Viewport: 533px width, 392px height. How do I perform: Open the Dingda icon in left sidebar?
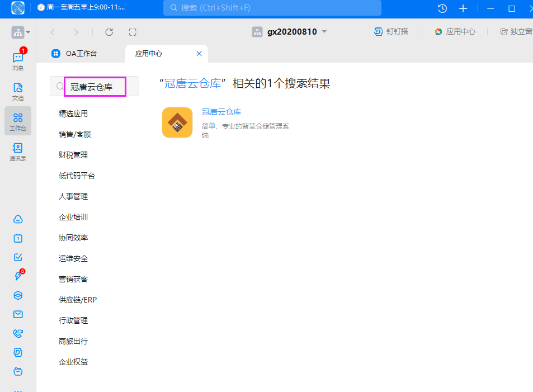pos(18,352)
